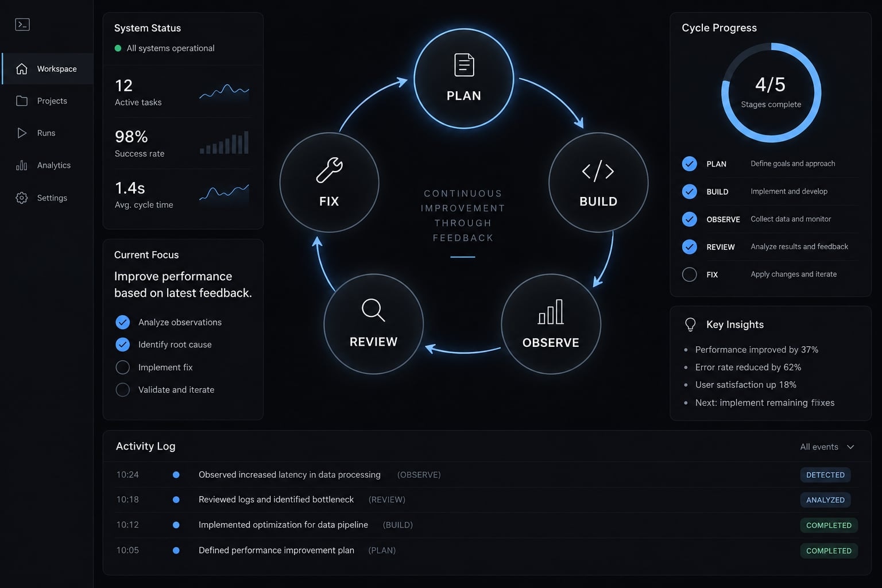Click 'Observed increased latency in data processing' log entry
882x588 pixels.
[x=289, y=475]
